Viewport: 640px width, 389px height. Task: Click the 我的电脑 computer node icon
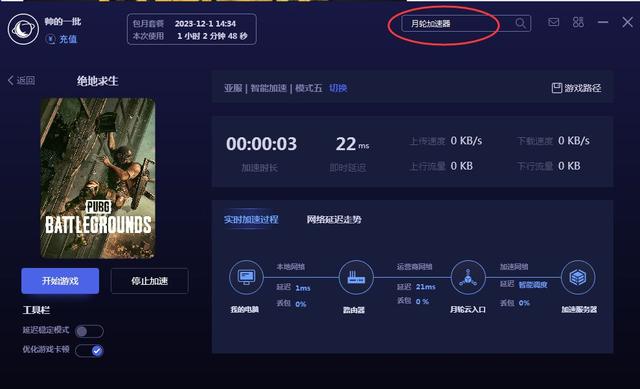tap(246, 277)
